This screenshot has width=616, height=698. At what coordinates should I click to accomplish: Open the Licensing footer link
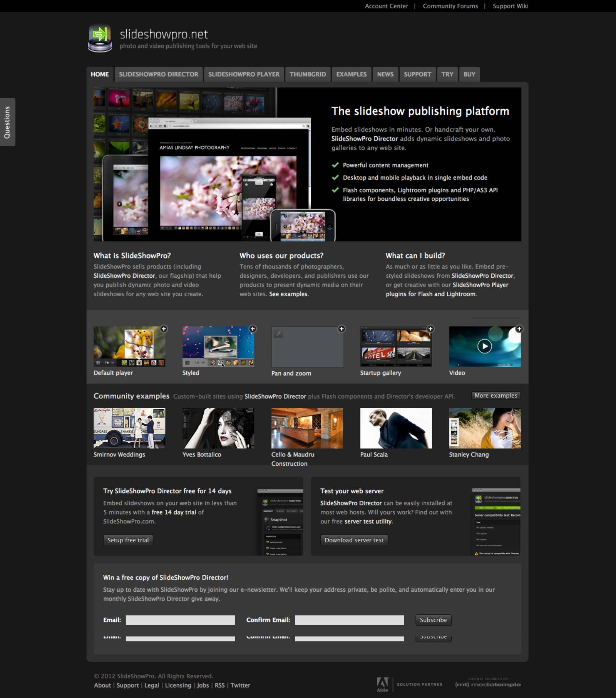coord(178,685)
